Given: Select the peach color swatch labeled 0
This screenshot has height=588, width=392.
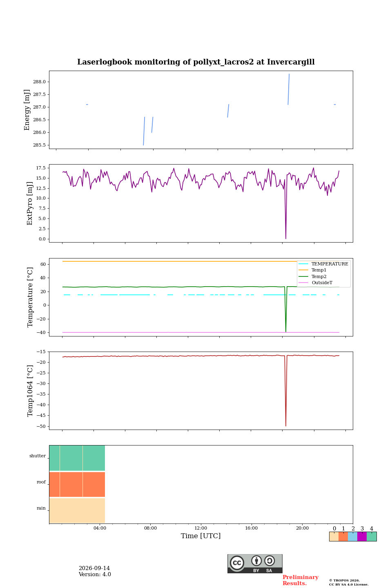Looking at the screenshot, I should [x=334, y=537].
